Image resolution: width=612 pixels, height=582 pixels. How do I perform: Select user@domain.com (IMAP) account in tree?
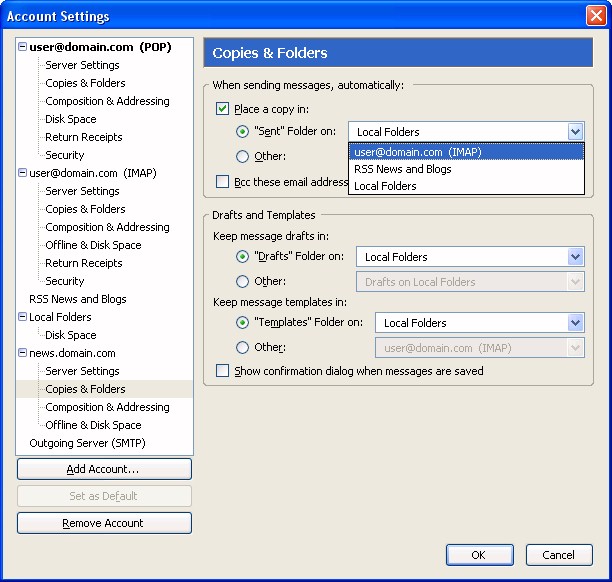(93, 173)
